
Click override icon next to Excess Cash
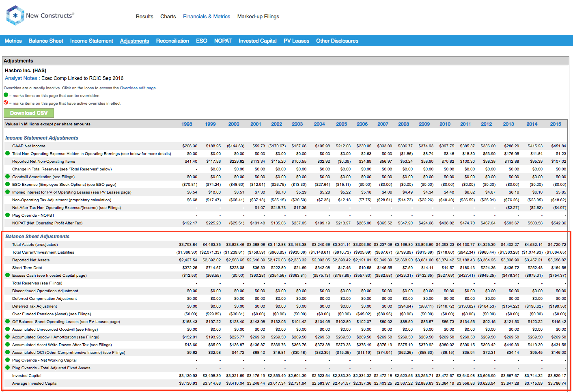click(x=7, y=275)
